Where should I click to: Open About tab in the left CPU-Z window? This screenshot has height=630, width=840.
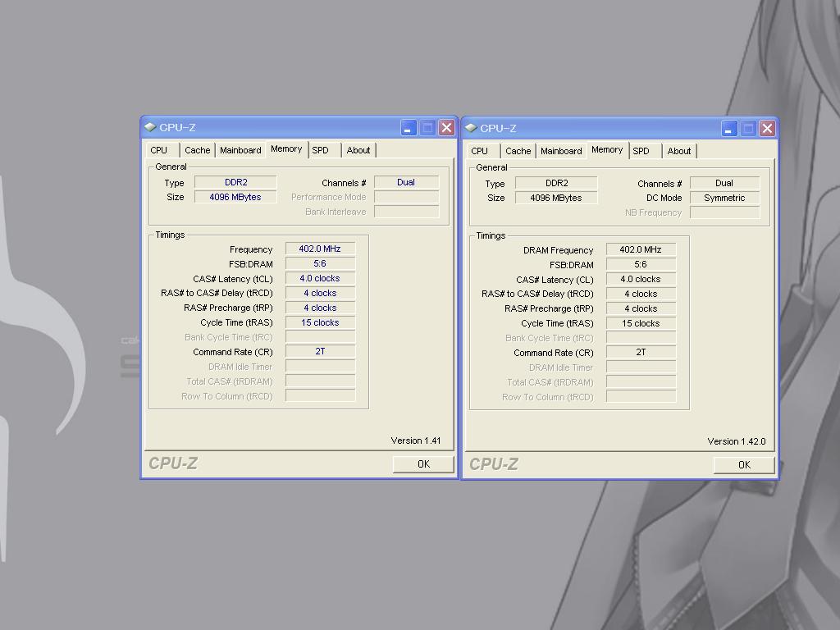(358, 151)
